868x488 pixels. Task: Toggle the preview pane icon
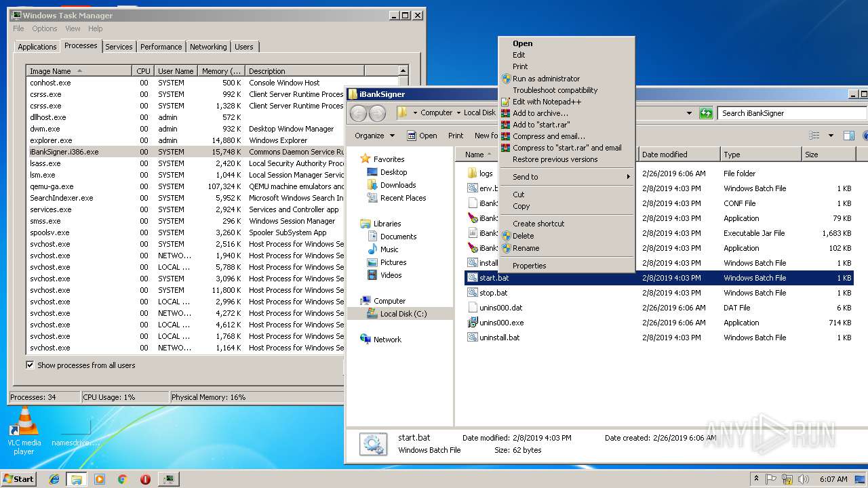pyautogui.click(x=849, y=136)
